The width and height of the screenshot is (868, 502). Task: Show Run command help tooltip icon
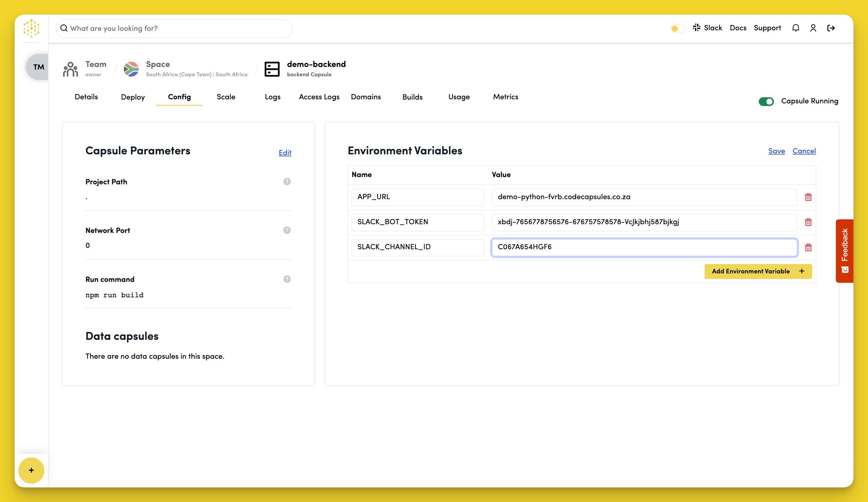pyautogui.click(x=287, y=279)
